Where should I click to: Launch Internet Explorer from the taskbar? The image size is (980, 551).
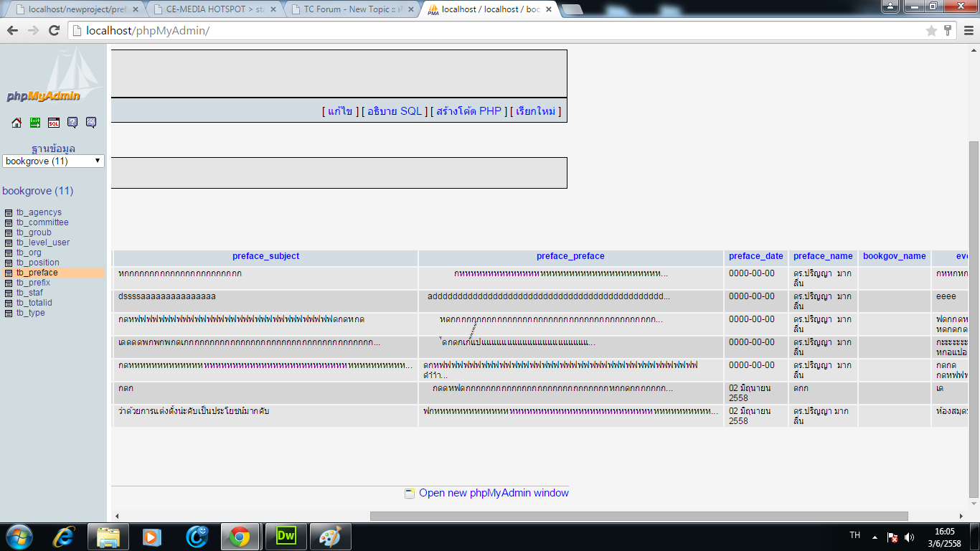[x=65, y=537]
